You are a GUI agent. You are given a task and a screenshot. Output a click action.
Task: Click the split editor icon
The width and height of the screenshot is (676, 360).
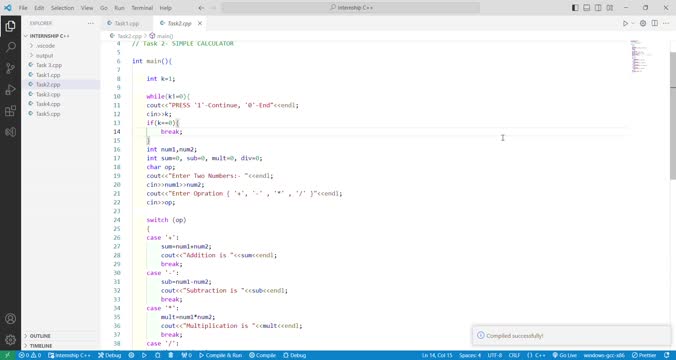654,23
